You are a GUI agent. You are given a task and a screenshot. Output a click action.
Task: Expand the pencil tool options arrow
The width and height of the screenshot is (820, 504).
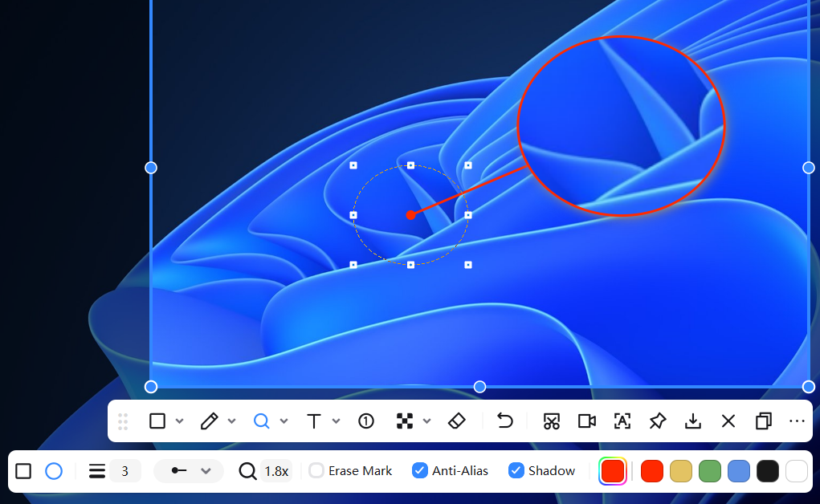point(231,421)
